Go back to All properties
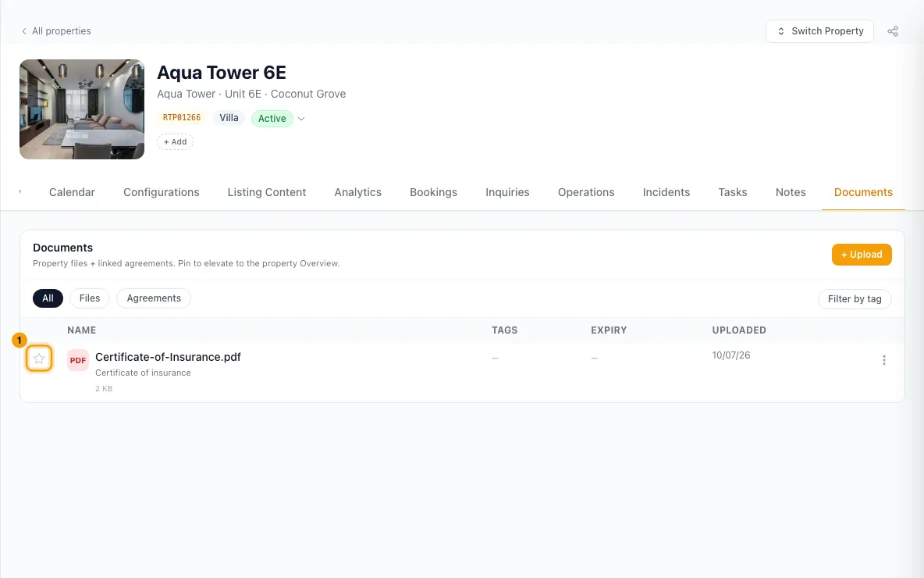Image resolution: width=924 pixels, height=578 pixels. (56, 31)
